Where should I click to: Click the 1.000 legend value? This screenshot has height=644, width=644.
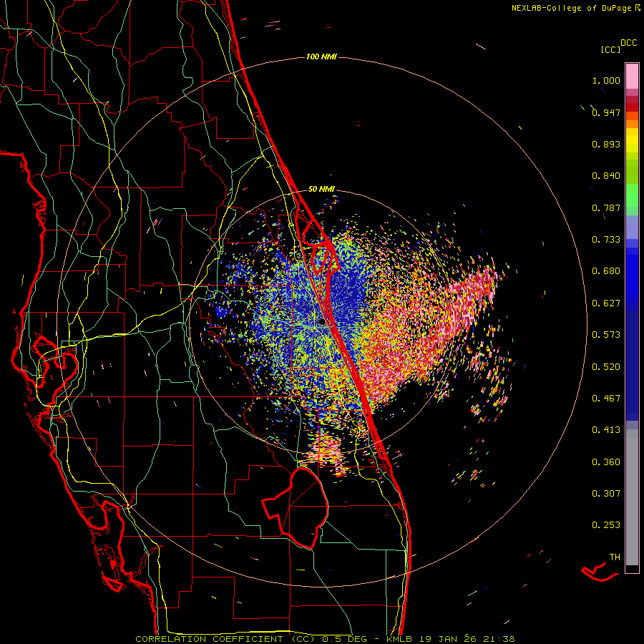pos(606,80)
